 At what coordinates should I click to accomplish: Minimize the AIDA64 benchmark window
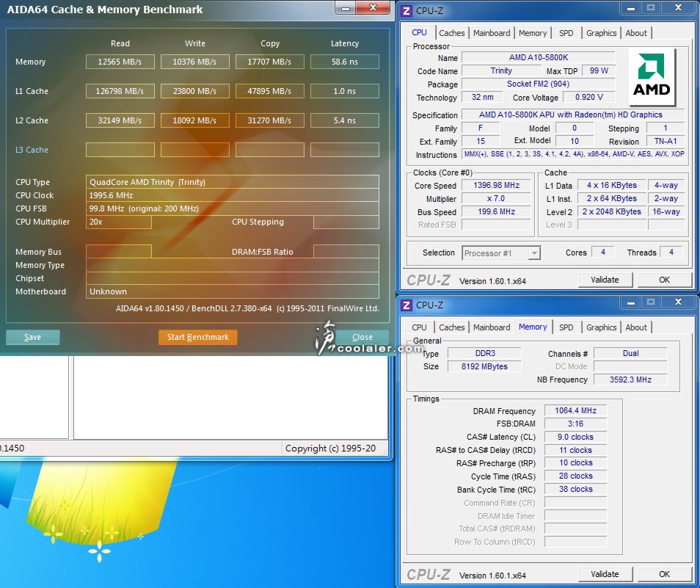pyautogui.click(x=346, y=8)
